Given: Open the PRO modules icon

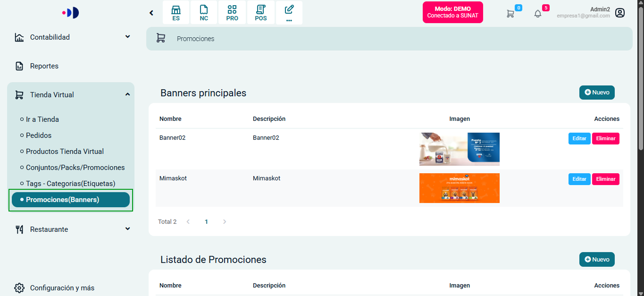Looking at the screenshot, I should click(232, 13).
